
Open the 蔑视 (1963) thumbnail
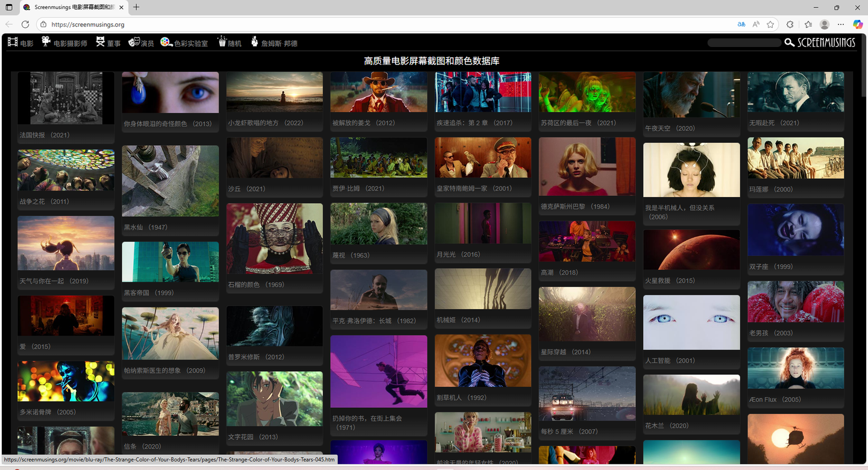[379, 224]
